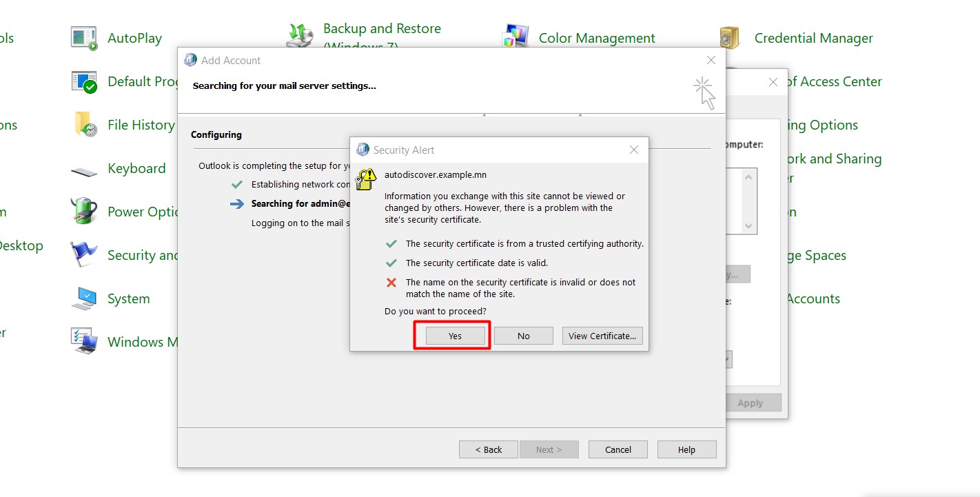The image size is (980, 497).
Task: Open the System icon
Action: point(85,298)
